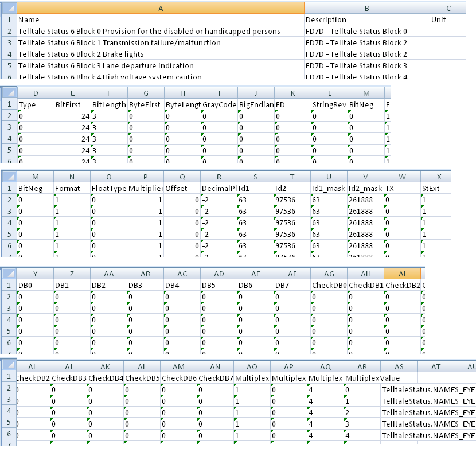Select column P header above Multiplier
This screenshot has height=449, width=476.
tap(146, 177)
